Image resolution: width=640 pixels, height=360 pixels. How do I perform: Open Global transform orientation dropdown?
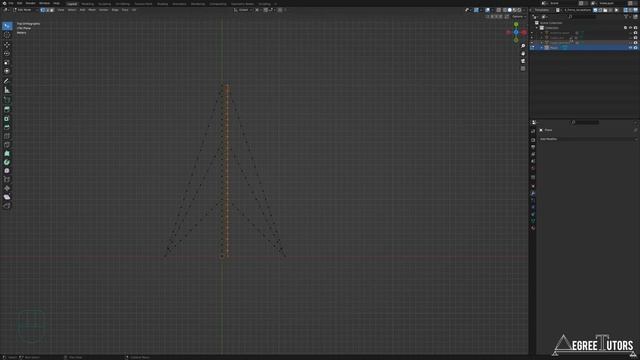244,10
